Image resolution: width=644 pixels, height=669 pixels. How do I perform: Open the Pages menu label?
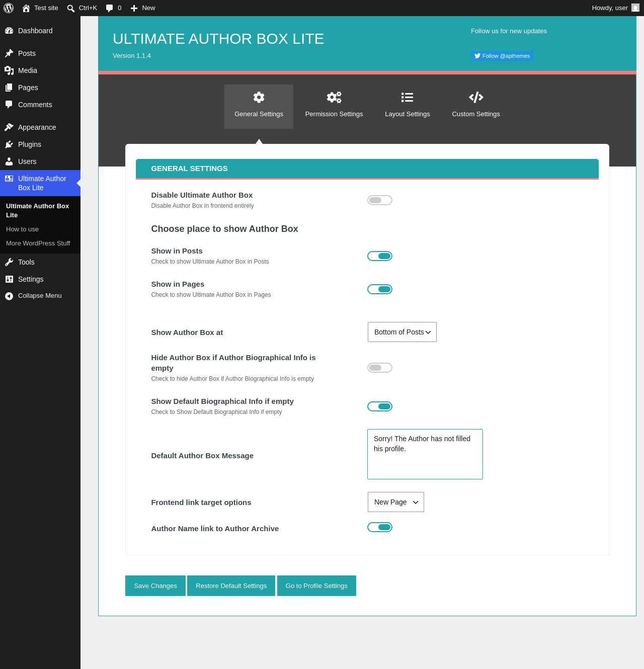(28, 88)
